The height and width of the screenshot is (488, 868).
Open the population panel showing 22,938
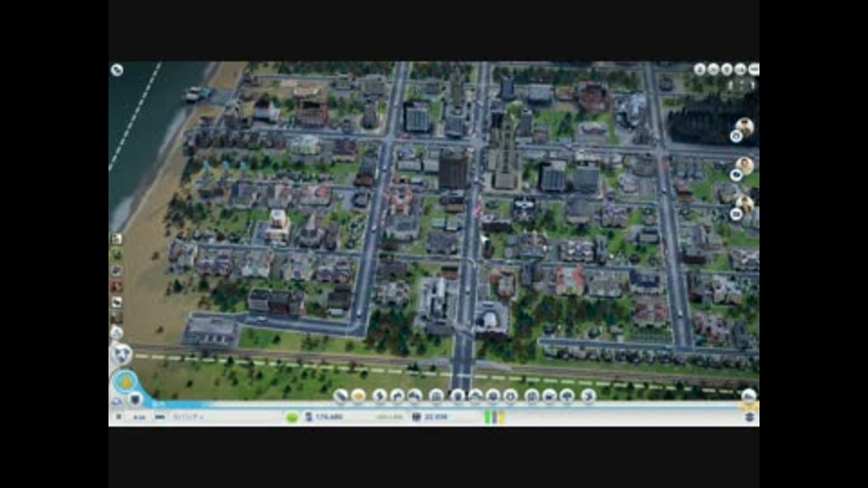[436, 417]
